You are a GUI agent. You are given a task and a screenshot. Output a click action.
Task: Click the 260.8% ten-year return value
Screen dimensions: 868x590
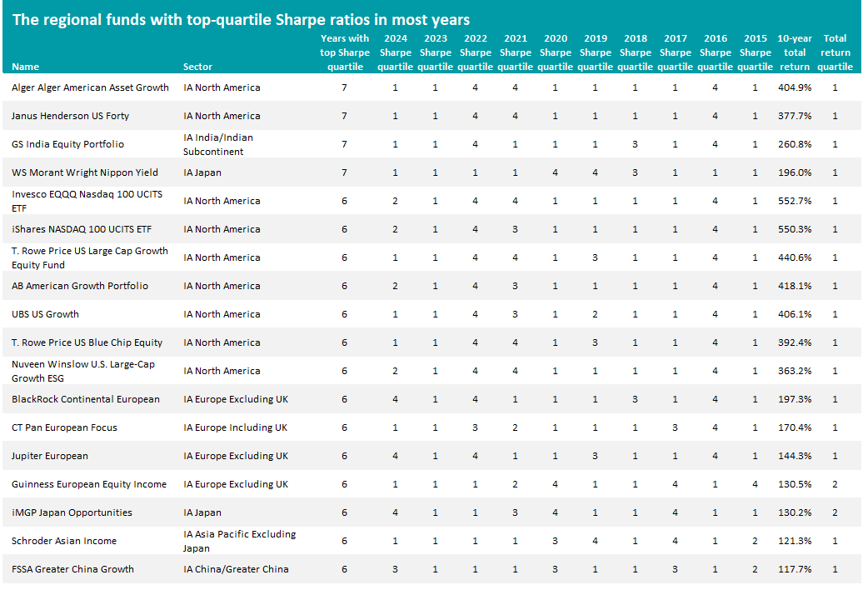click(x=795, y=144)
